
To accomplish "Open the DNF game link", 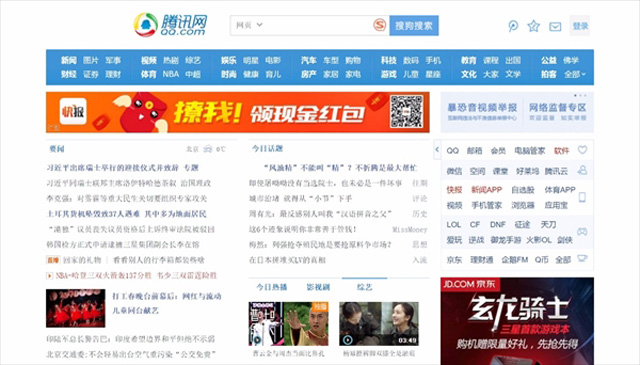I will click(x=498, y=225).
